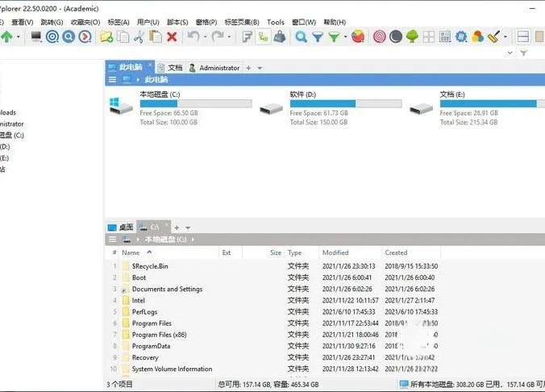The image size is (545, 392).
Task: Open dropdown arrow beside Redo icon
Action: coord(229,36)
